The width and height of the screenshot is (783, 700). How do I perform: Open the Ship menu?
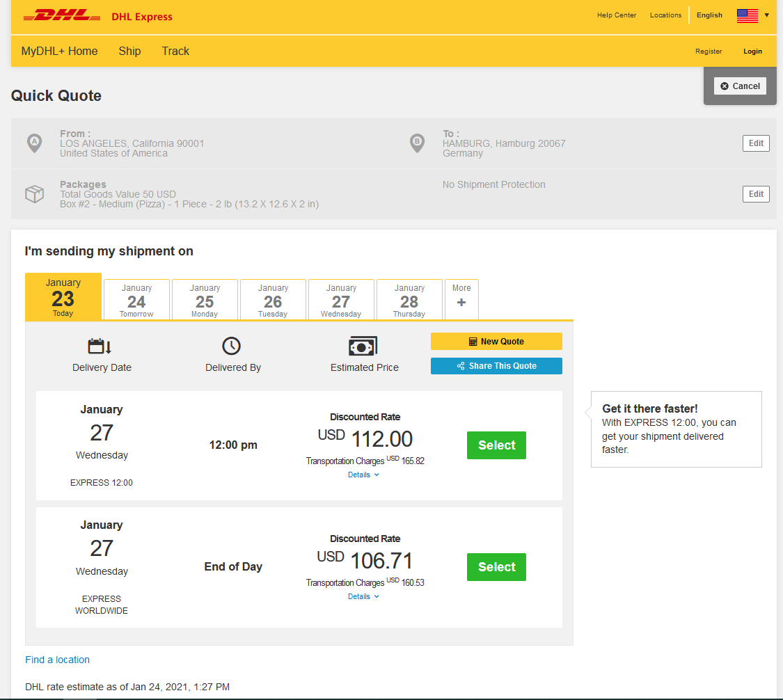tap(130, 51)
